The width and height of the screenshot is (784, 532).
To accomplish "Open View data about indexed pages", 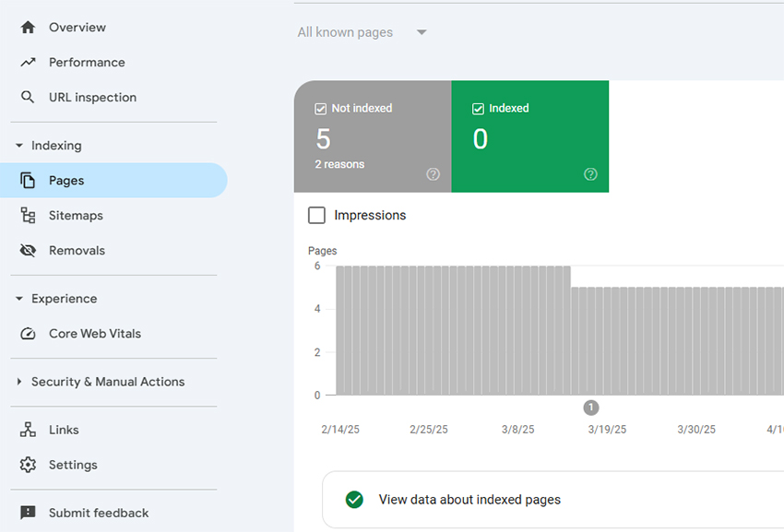I will (x=469, y=500).
